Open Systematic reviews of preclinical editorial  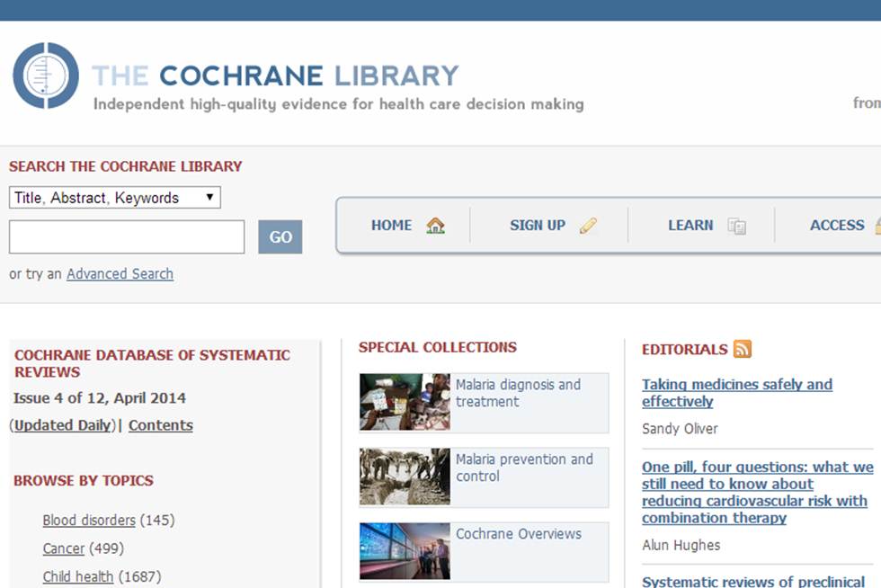pyautogui.click(x=753, y=581)
